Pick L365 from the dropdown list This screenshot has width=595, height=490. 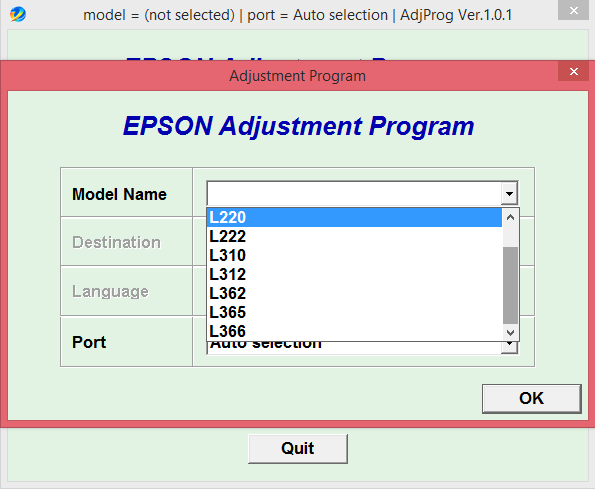pyautogui.click(x=354, y=312)
